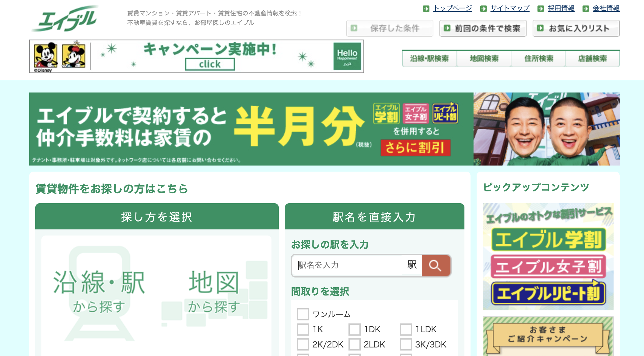
Task: Select the 沿線・駅検索 tab
Action: click(429, 58)
